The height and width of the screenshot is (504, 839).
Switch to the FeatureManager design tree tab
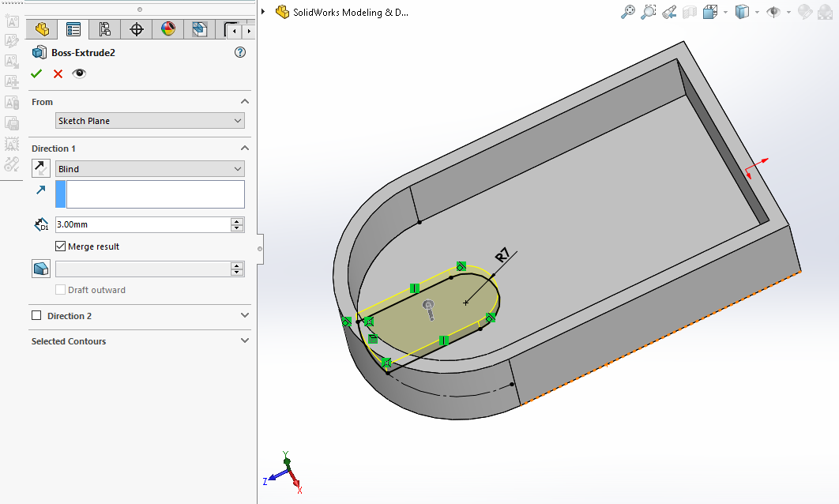42,30
